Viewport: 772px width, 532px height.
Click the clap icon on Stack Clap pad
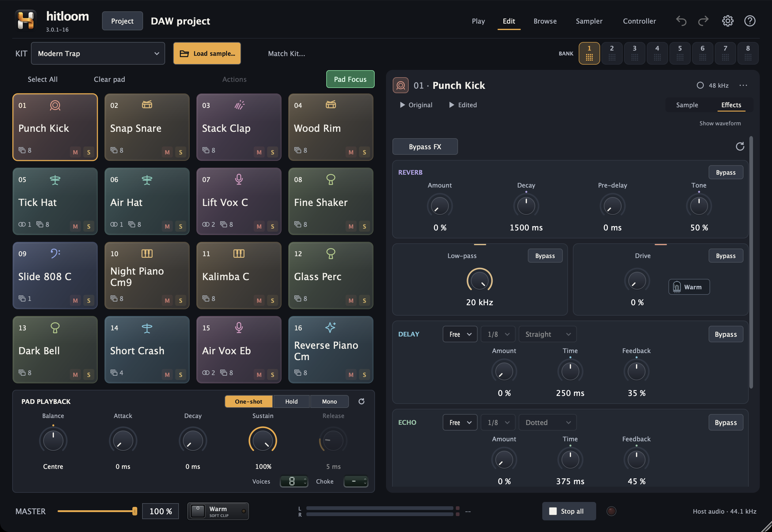(239, 105)
